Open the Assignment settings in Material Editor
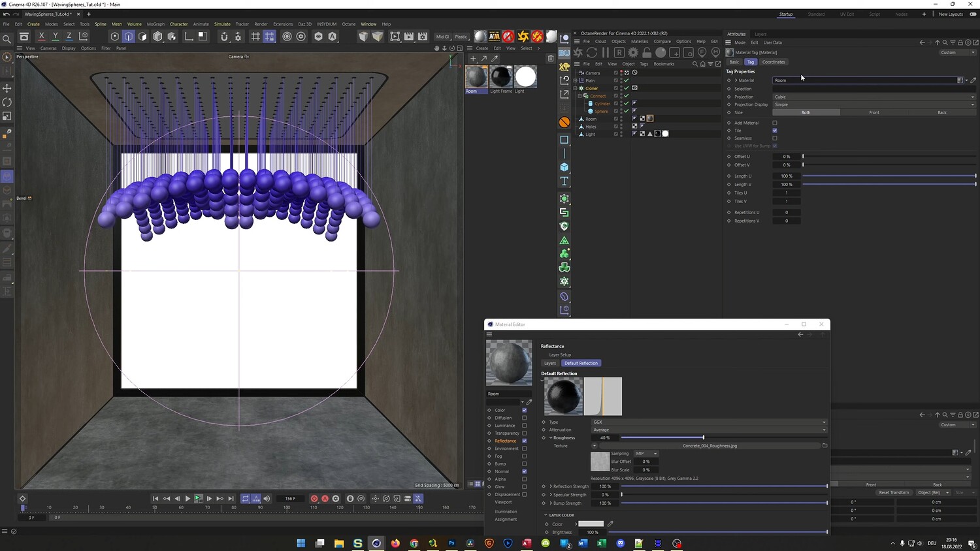Image resolution: width=980 pixels, height=551 pixels. [506, 520]
